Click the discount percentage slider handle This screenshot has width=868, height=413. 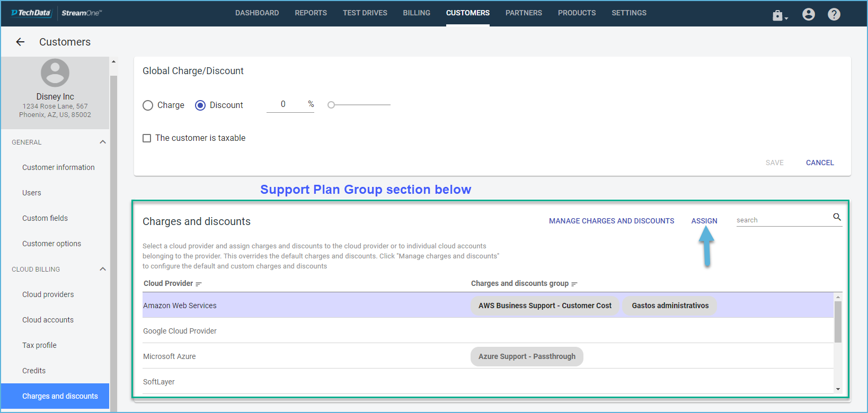click(x=331, y=105)
